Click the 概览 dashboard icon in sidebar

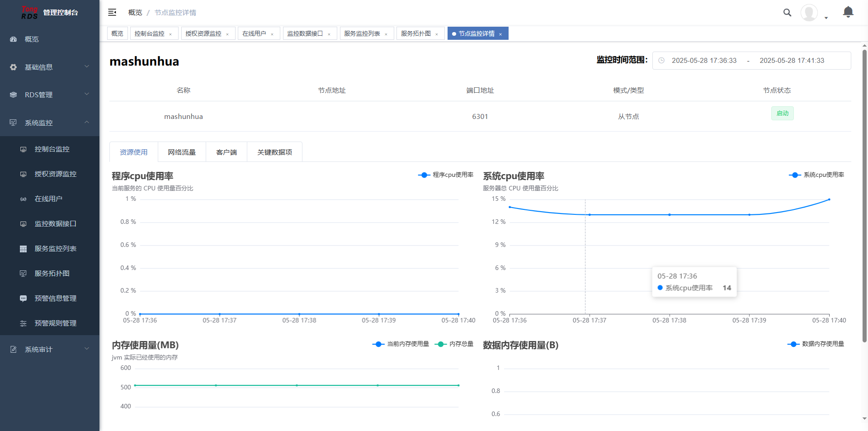pos(14,39)
